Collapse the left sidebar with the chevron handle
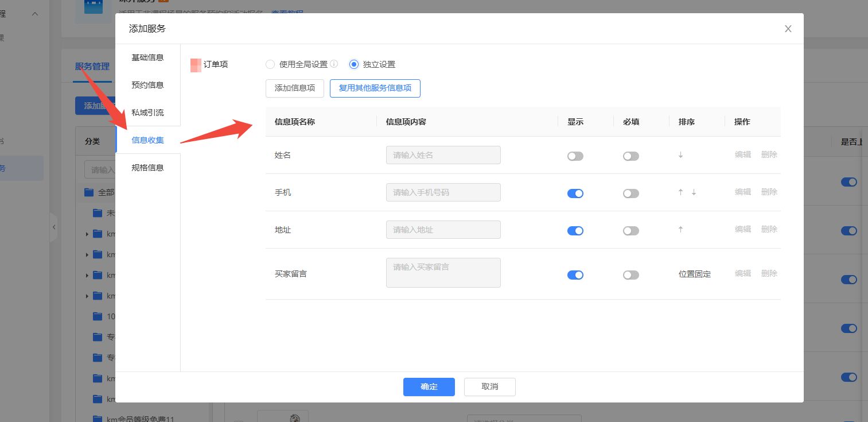The image size is (868, 422). point(54,227)
